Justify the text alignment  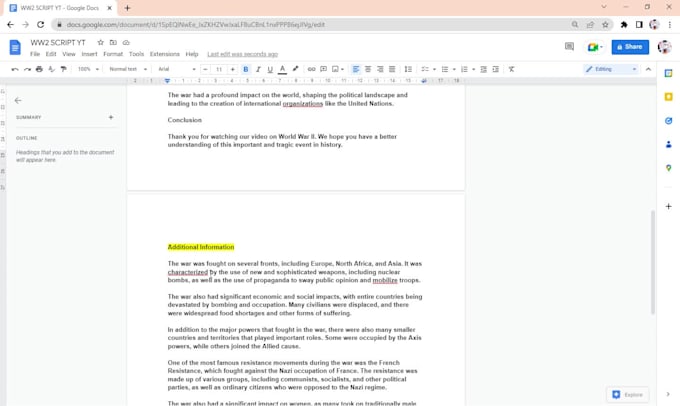(392, 69)
